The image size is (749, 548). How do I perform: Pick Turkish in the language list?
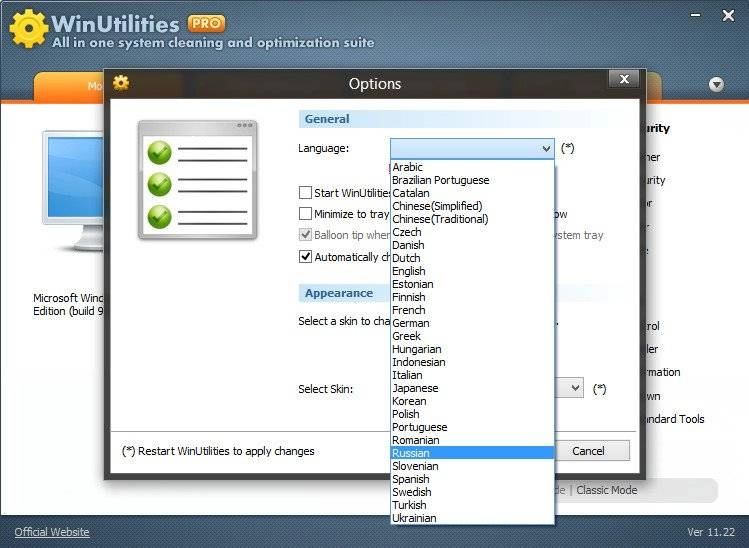pos(472,505)
